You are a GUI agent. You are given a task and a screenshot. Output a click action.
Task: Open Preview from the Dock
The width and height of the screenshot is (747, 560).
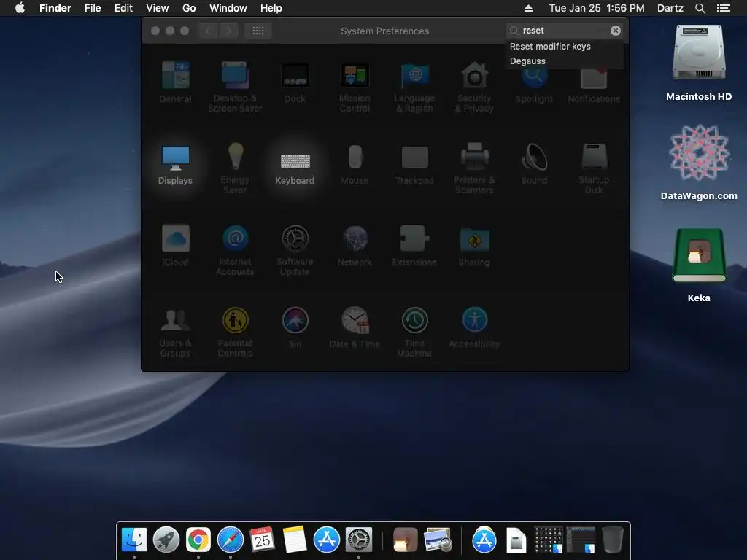[438, 540]
